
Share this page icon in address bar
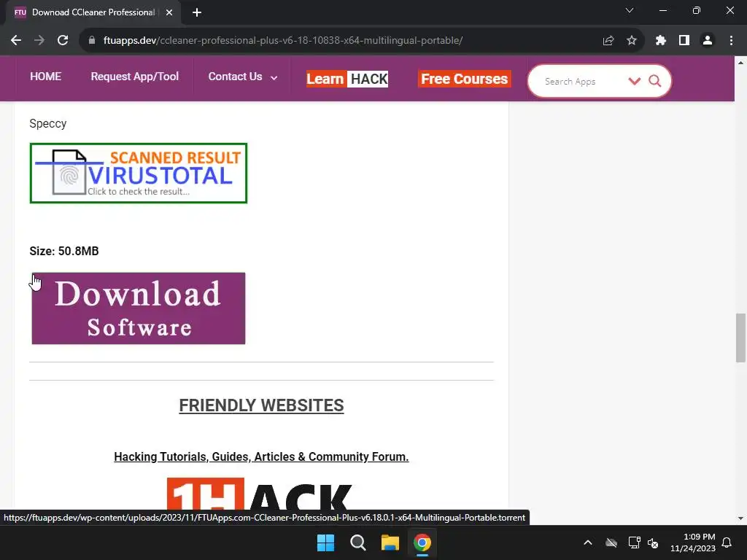pos(608,41)
